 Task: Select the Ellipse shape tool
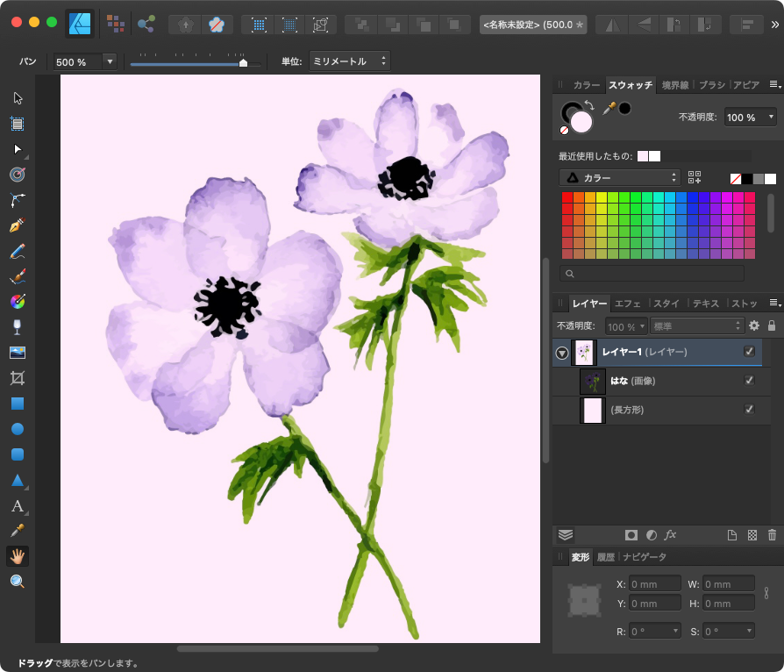pyautogui.click(x=18, y=429)
